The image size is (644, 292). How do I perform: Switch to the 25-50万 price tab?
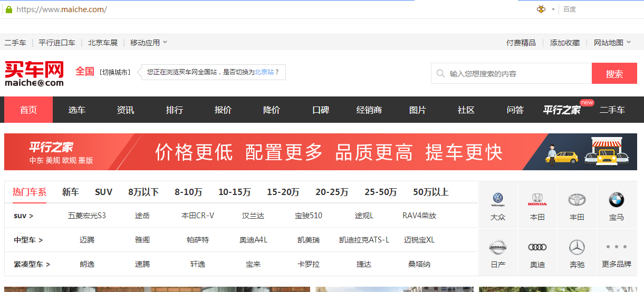point(381,192)
